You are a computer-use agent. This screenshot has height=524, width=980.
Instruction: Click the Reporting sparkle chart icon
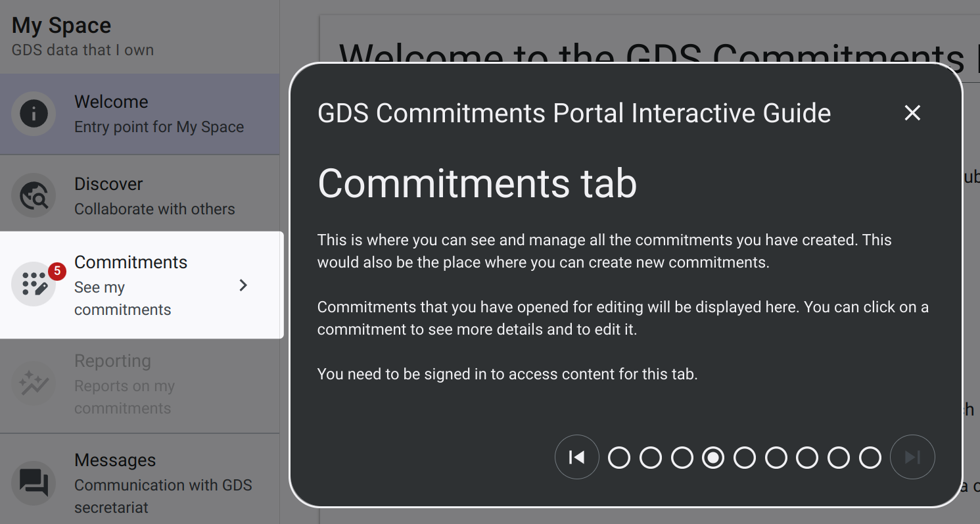coord(34,384)
